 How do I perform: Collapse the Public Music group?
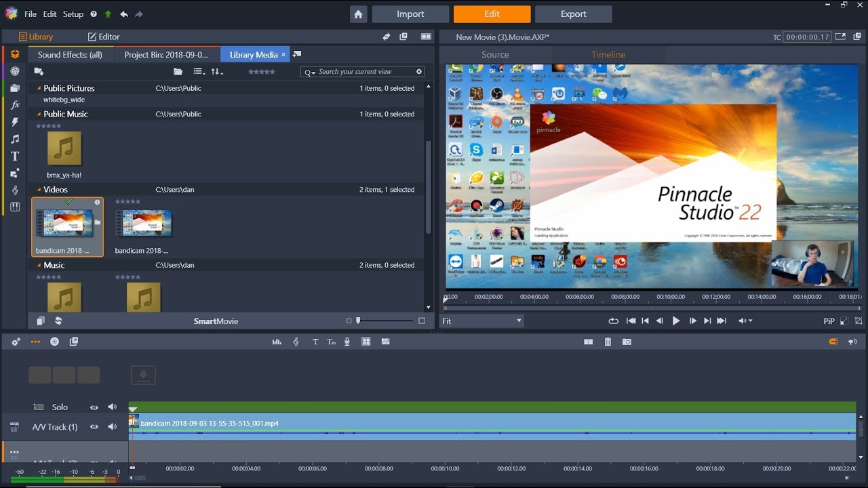[39, 114]
